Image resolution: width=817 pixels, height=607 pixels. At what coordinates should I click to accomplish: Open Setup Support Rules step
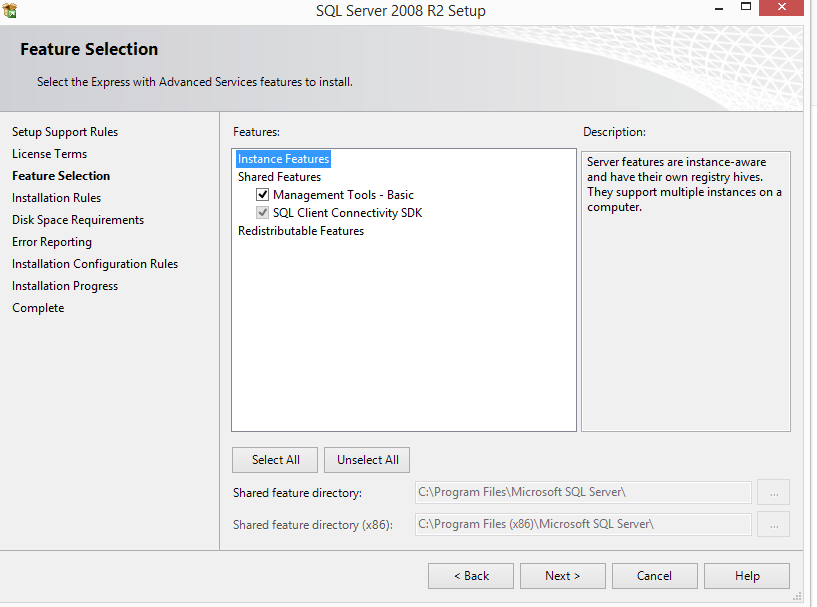pos(65,132)
